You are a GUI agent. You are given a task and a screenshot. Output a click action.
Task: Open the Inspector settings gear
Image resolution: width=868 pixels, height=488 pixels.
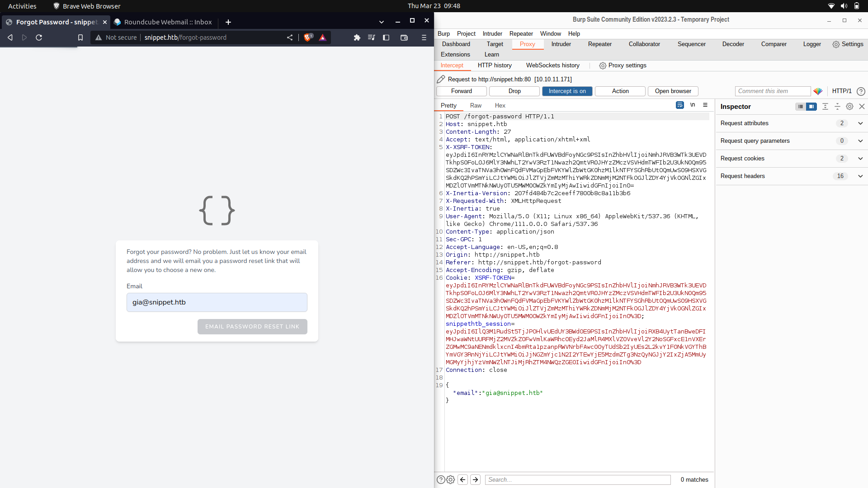coord(849,107)
